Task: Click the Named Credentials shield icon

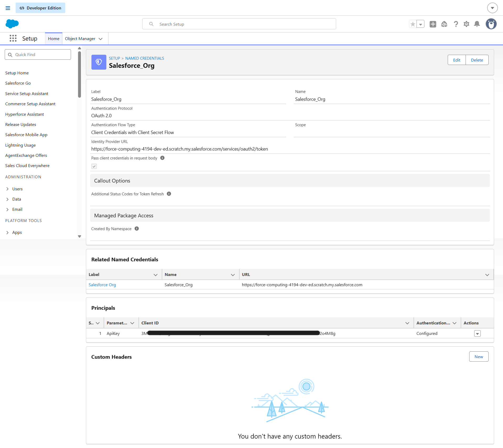Action: [99, 62]
